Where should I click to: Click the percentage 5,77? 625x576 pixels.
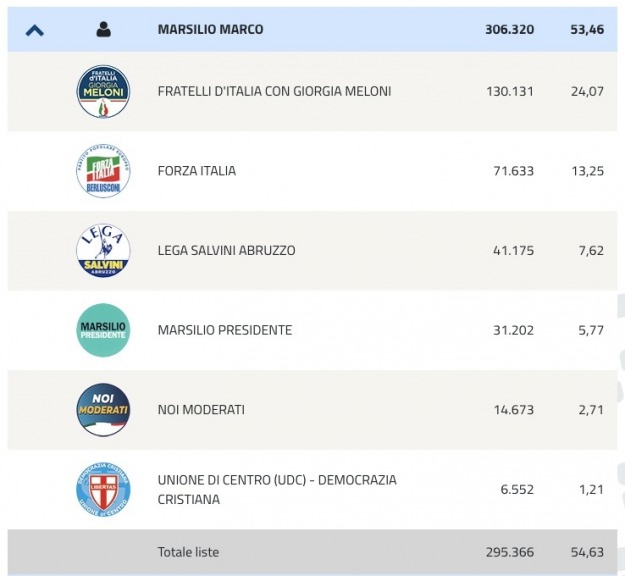(591, 330)
